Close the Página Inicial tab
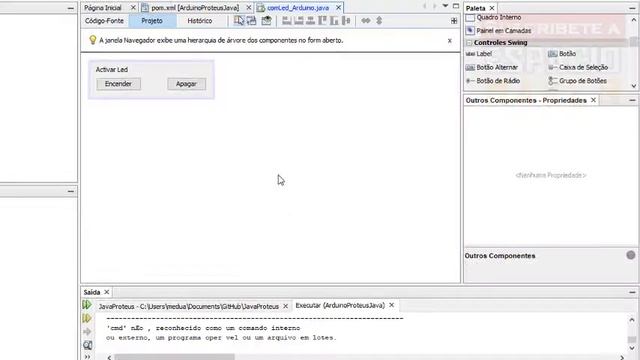640x360 pixels. [133, 8]
